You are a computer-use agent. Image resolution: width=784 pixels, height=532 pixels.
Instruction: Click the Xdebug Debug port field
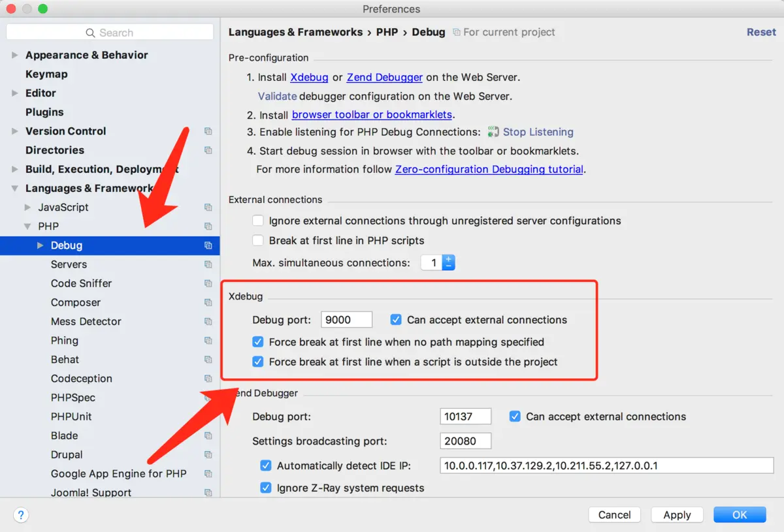click(347, 320)
